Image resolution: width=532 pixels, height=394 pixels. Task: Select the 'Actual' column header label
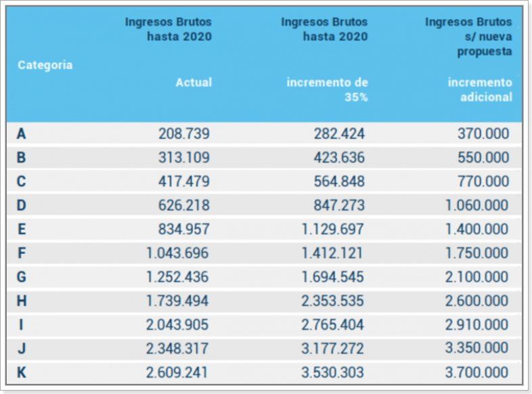coord(194,83)
